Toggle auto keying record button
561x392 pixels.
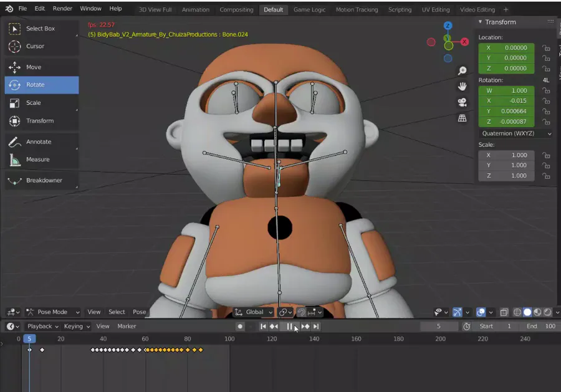click(240, 327)
